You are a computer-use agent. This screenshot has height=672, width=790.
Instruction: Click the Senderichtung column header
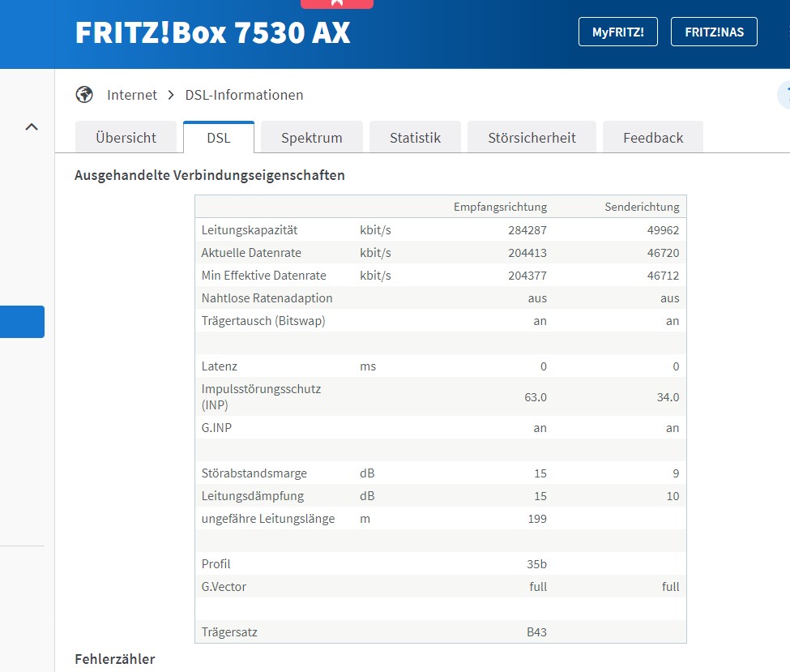pyautogui.click(x=642, y=207)
